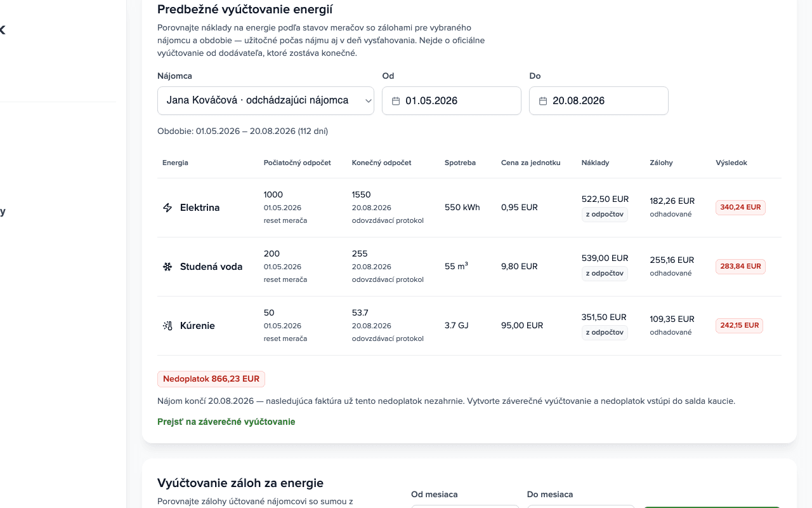The image size is (812, 508).
Task: Click the 242,15 EUR result badge
Action: [739, 326]
